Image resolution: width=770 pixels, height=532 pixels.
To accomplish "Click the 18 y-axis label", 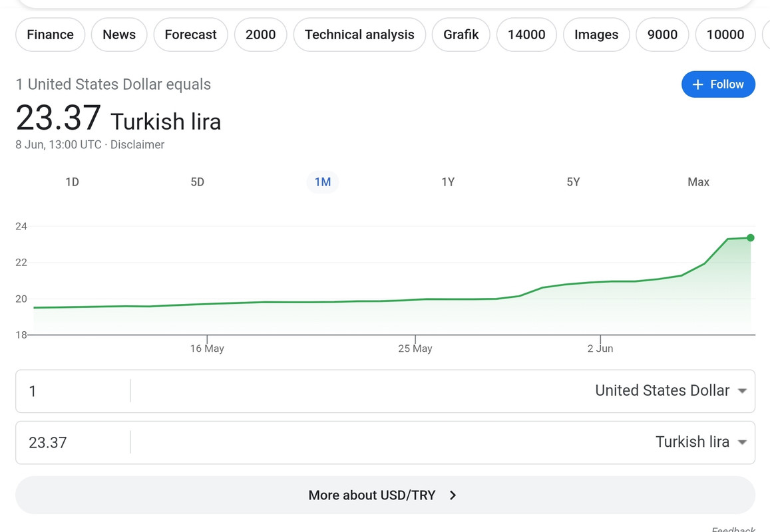I will (x=21, y=334).
